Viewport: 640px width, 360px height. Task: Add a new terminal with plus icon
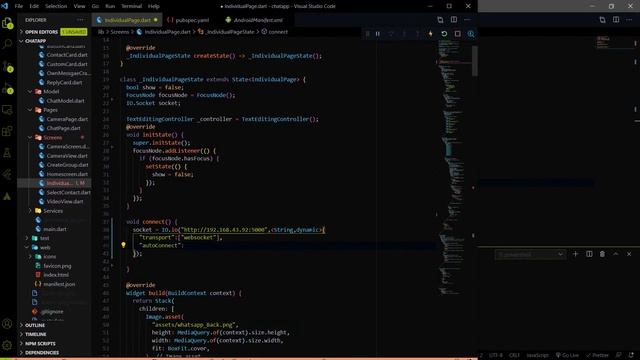[x=576, y=254]
